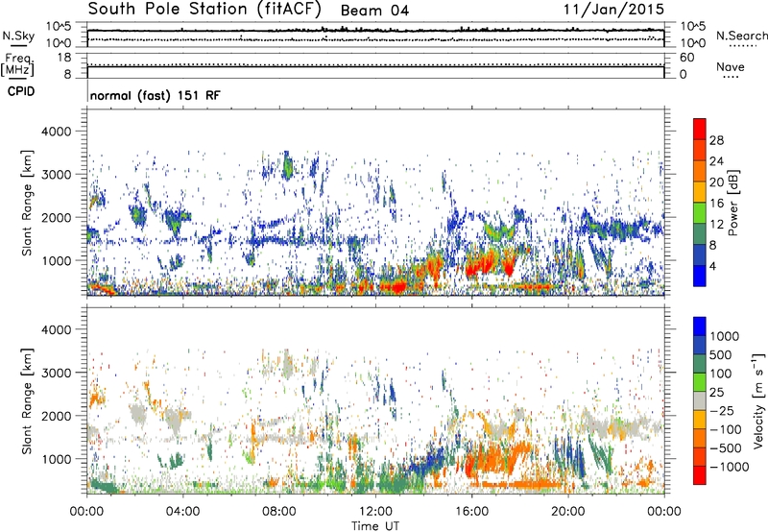Click the '28' tick on power colorbar

[x=716, y=140]
